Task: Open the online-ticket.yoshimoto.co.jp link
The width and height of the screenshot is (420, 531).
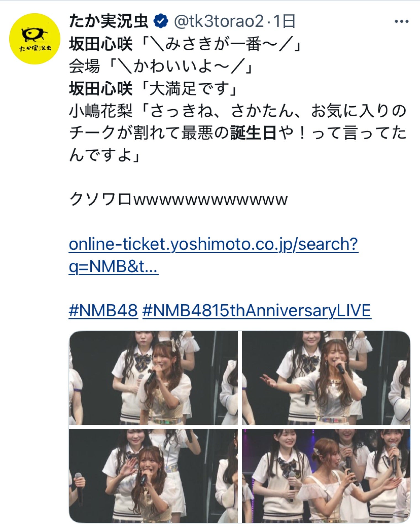Action: (x=214, y=244)
